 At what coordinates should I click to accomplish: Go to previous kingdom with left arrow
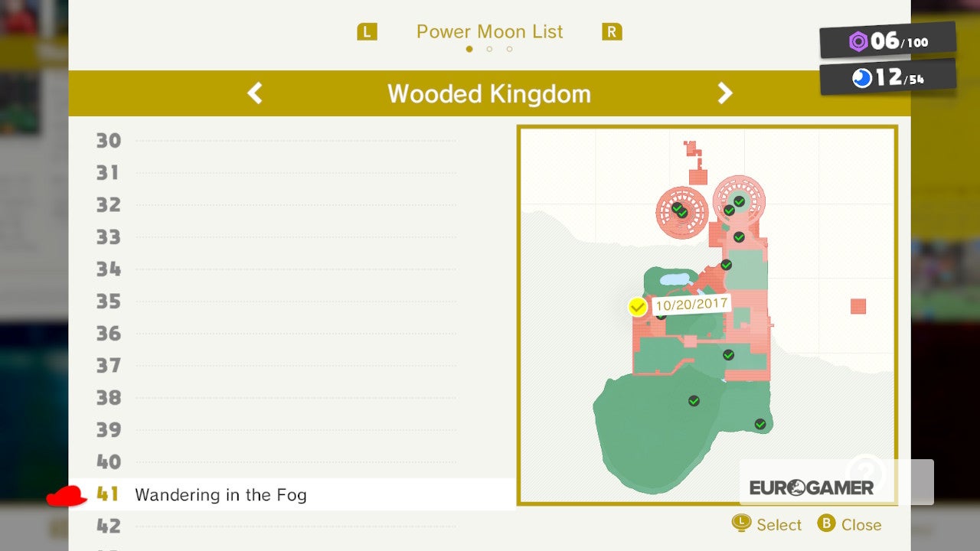pos(255,93)
